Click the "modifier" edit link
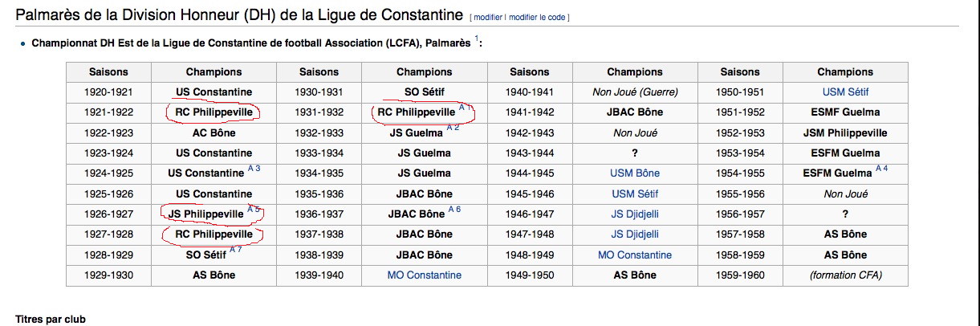 489,17
